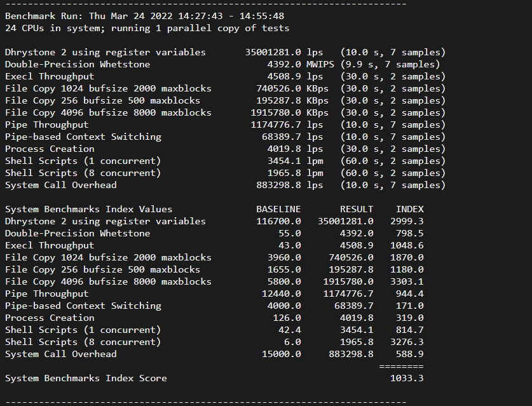Click the BASELINE column header
Screen dimensions: 532x406
[x=278, y=209]
